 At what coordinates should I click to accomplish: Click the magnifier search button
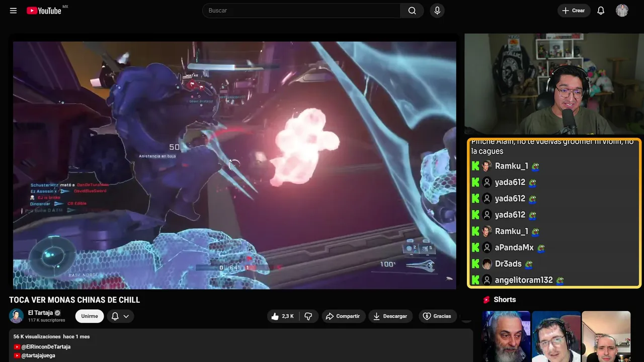tap(412, 11)
